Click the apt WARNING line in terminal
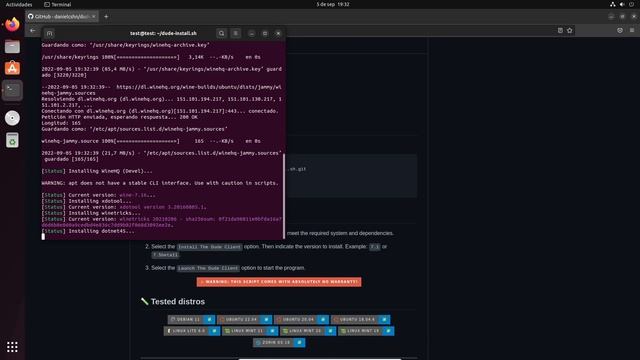Screen dimensions: 640x360 160,183
